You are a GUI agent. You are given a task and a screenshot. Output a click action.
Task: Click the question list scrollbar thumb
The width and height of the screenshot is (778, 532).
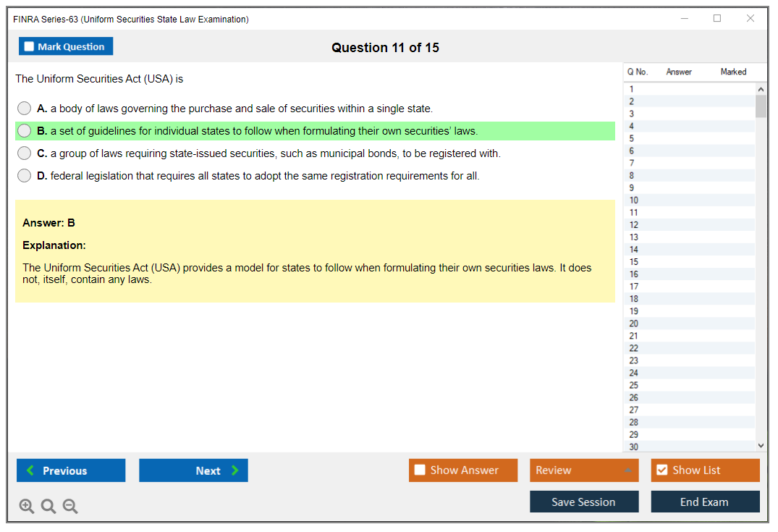tap(761, 106)
